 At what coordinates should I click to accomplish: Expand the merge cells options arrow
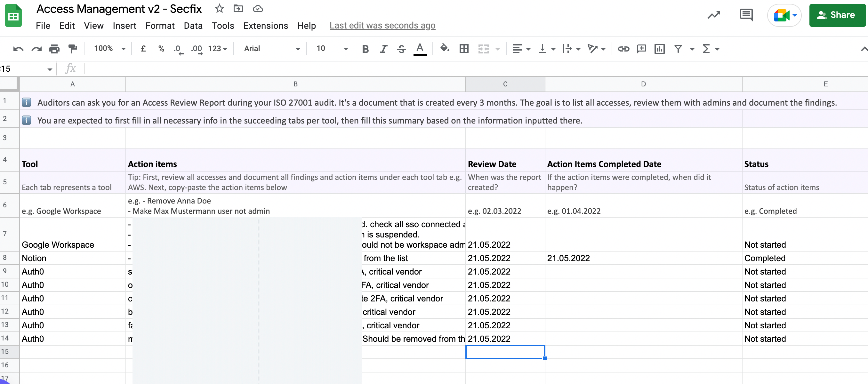pyautogui.click(x=498, y=49)
